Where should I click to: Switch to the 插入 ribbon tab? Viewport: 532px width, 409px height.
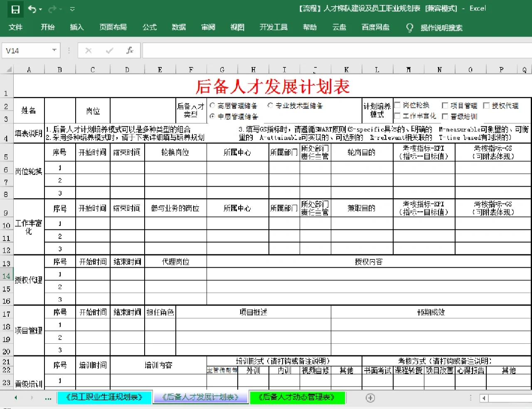[x=77, y=27]
